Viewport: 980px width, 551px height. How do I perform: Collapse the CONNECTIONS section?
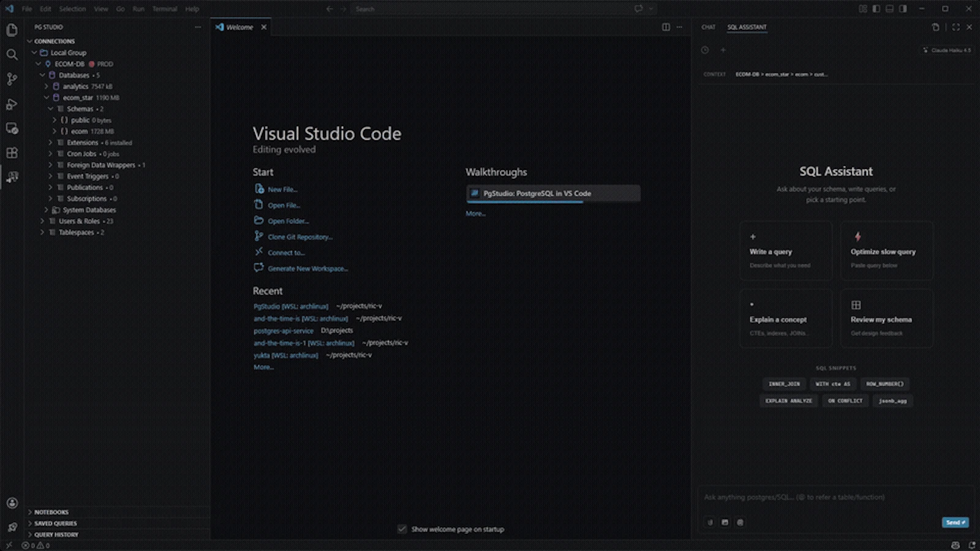pyautogui.click(x=29, y=41)
